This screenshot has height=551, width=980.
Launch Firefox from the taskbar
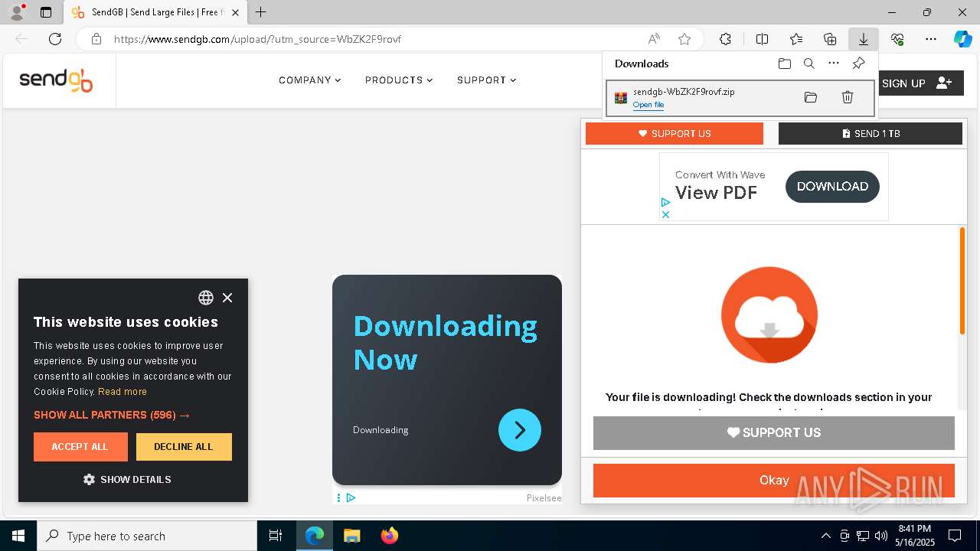click(390, 536)
